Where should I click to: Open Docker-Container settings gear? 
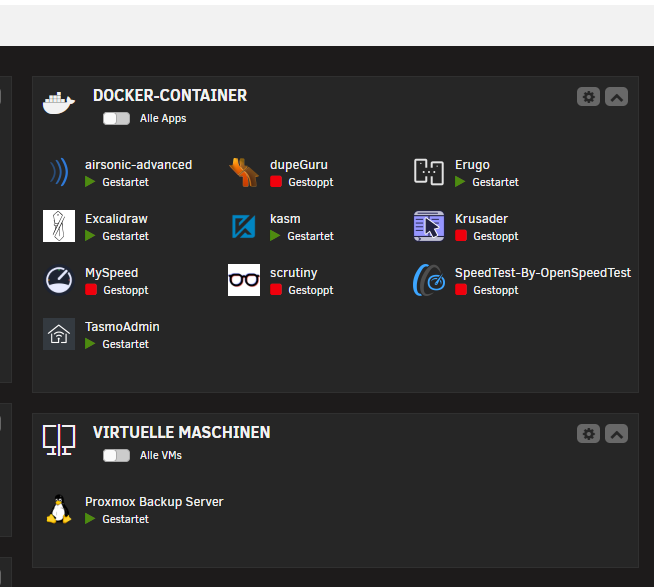click(x=589, y=97)
